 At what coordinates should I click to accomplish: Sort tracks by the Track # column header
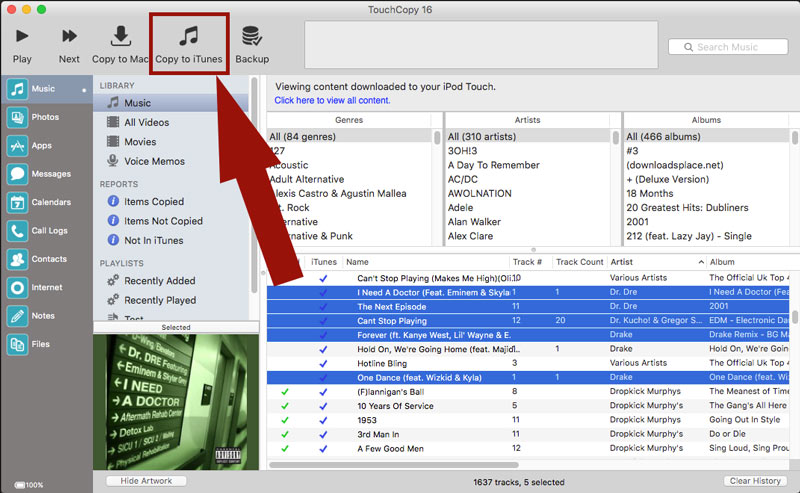pyautogui.click(x=531, y=262)
